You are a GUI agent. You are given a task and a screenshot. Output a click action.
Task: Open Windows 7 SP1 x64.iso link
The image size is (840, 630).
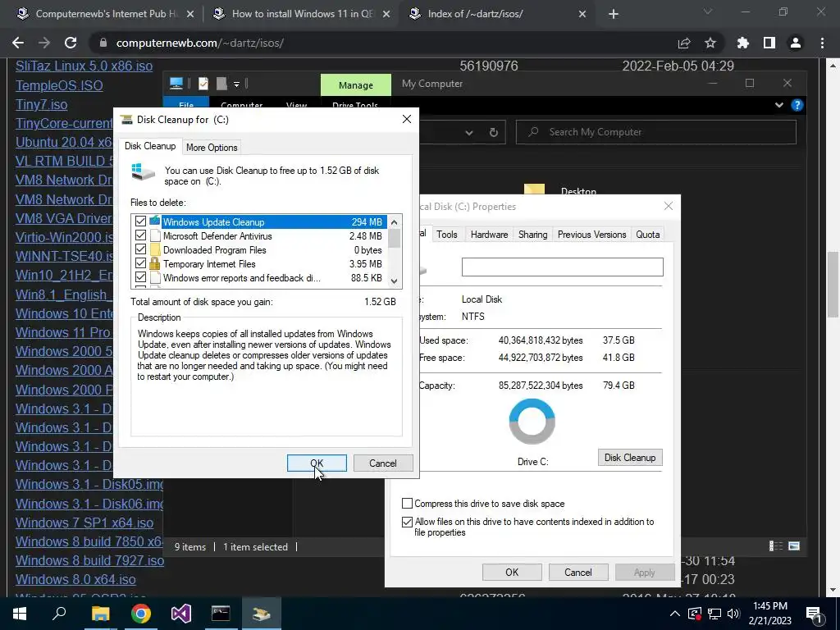click(x=84, y=523)
